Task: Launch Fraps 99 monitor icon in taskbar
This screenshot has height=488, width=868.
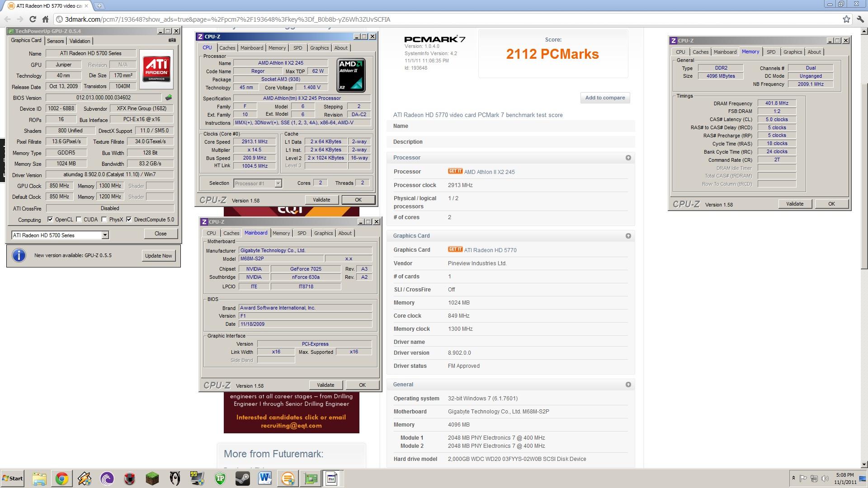Action: click(x=198, y=479)
